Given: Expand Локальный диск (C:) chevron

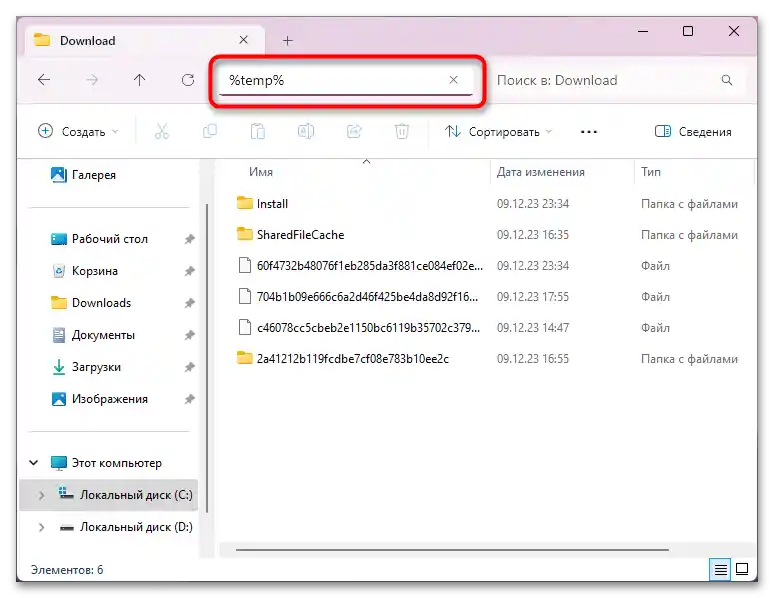Looking at the screenshot, I should coord(41,495).
